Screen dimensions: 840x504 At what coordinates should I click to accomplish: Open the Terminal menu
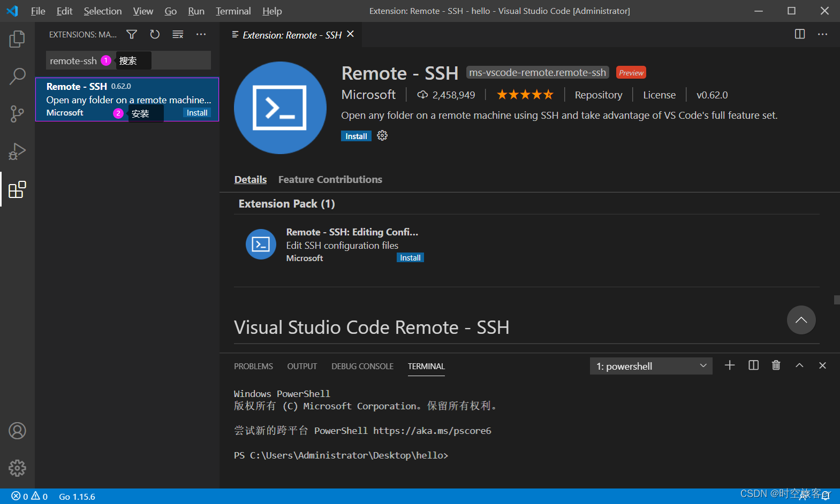233,11
